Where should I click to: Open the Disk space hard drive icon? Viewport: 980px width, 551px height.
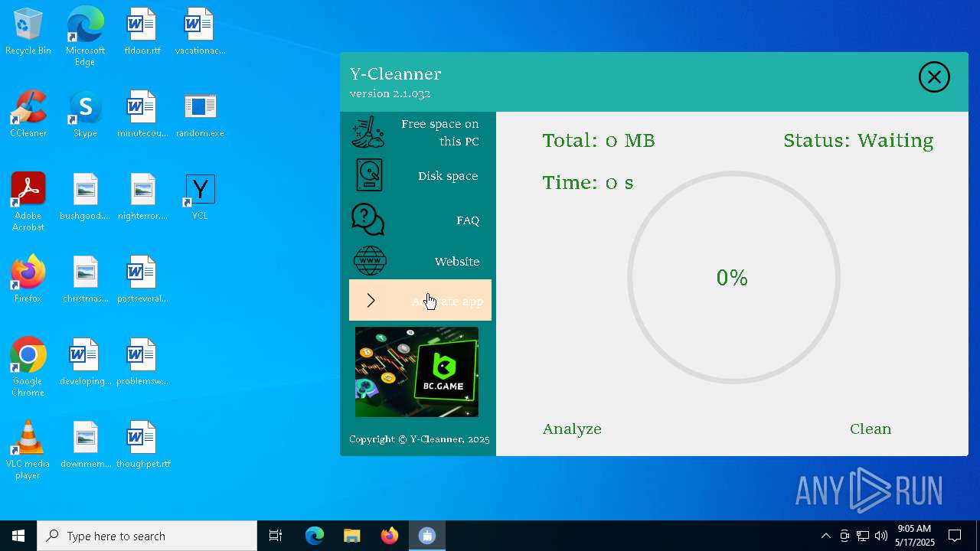(369, 175)
